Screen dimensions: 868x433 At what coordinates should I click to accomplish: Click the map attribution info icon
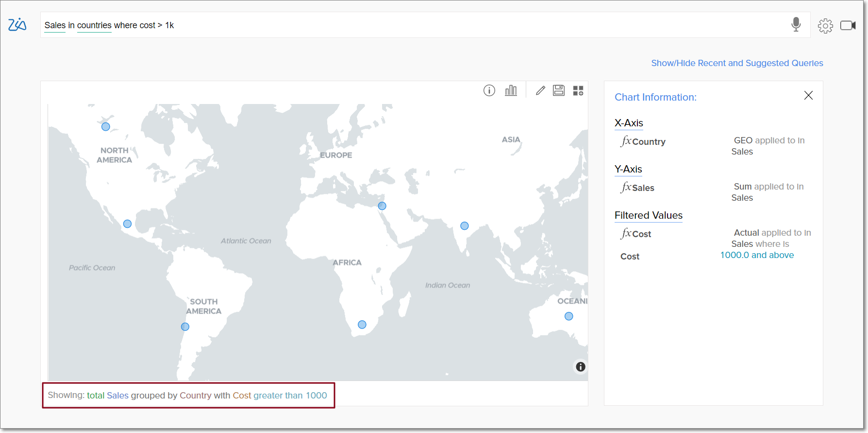point(580,366)
